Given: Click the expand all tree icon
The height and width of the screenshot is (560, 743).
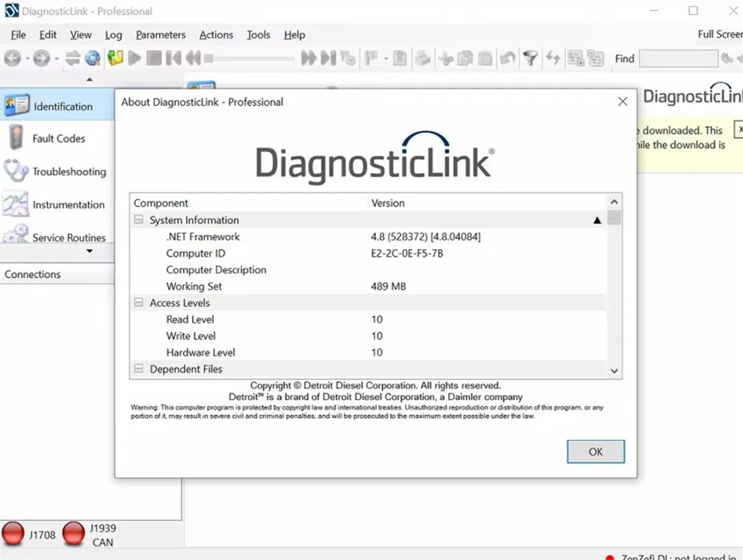Looking at the screenshot, I should point(576,58).
